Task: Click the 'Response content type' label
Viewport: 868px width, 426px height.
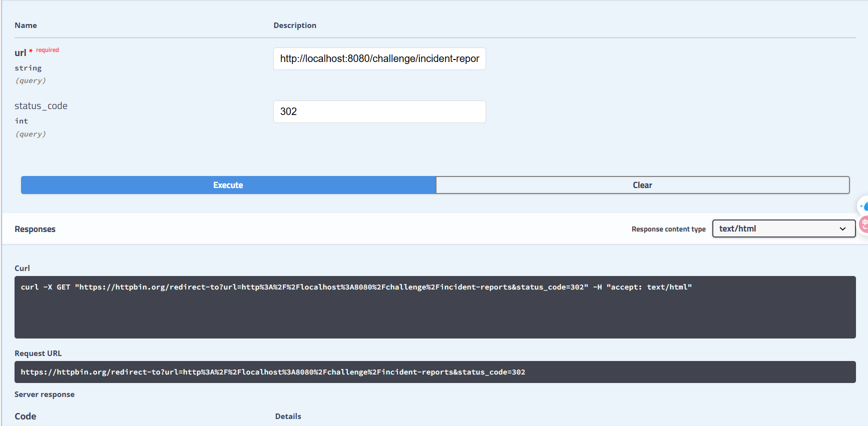Action: pyautogui.click(x=668, y=229)
